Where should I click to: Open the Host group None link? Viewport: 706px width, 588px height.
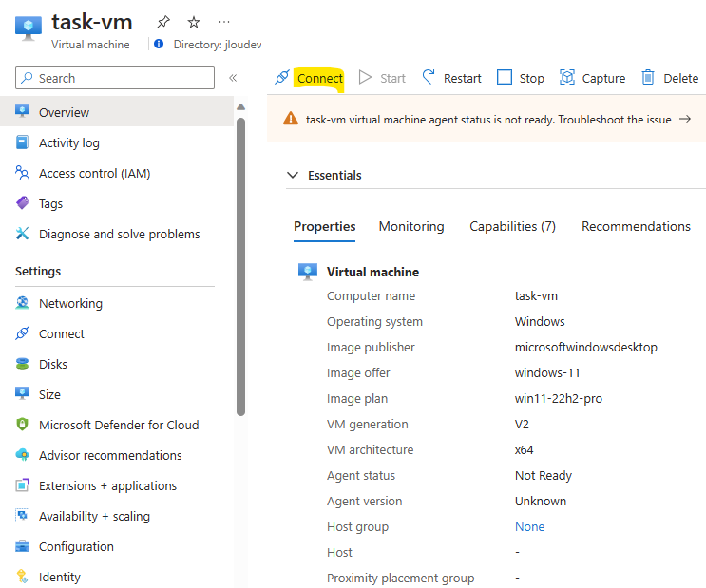pyautogui.click(x=529, y=527)
